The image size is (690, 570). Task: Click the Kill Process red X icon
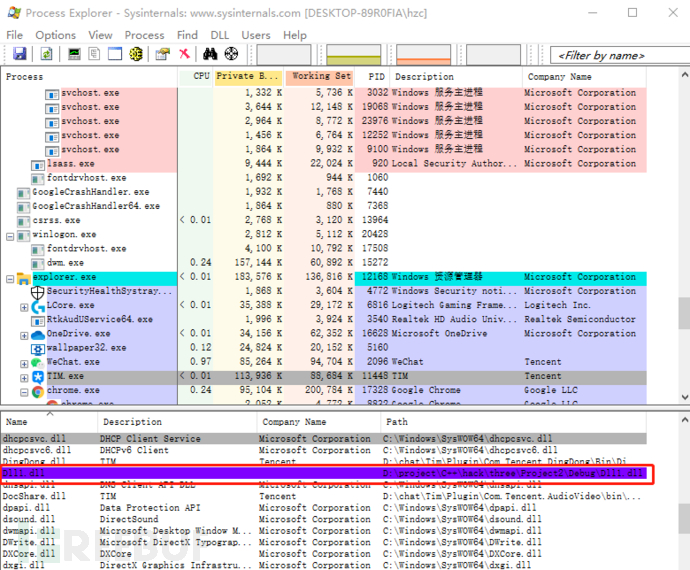(x=185, y=54)
